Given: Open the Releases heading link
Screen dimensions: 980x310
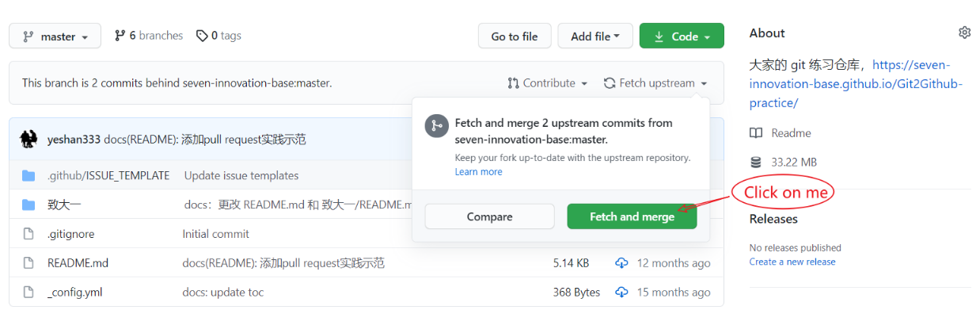Looking at the screenshot, I should [773, 219].
